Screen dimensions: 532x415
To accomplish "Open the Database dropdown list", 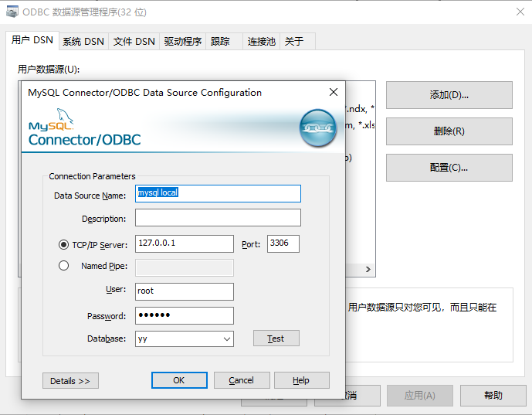I will (x=227, y=339).
